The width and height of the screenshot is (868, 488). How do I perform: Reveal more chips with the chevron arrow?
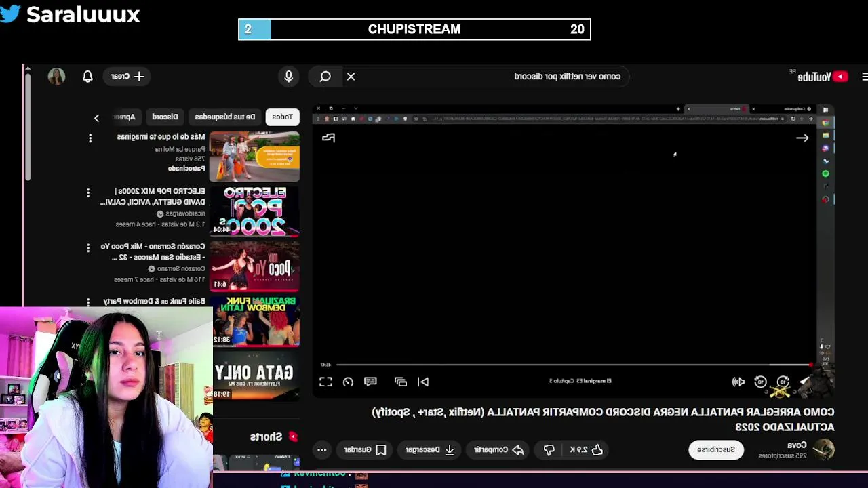[x=96, y=118]
